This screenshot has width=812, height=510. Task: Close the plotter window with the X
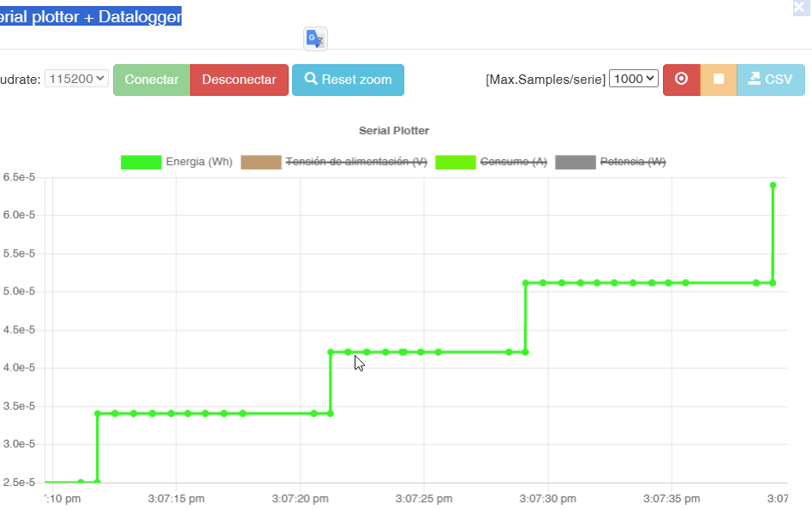tap(800, 9)
